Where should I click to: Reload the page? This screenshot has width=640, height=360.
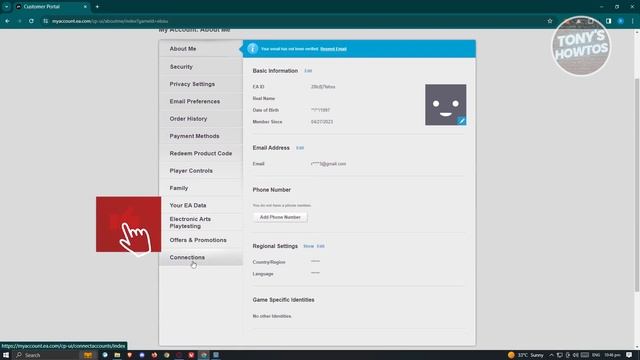pos(31,21)
